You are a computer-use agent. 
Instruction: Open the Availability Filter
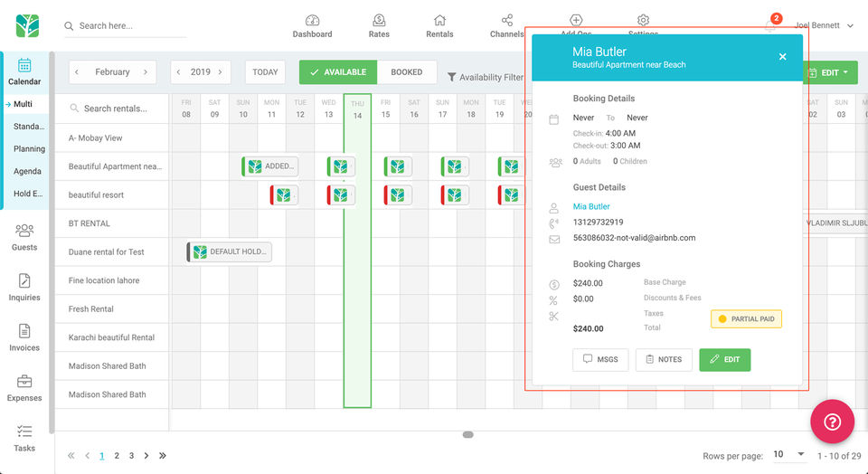[486, 78]
